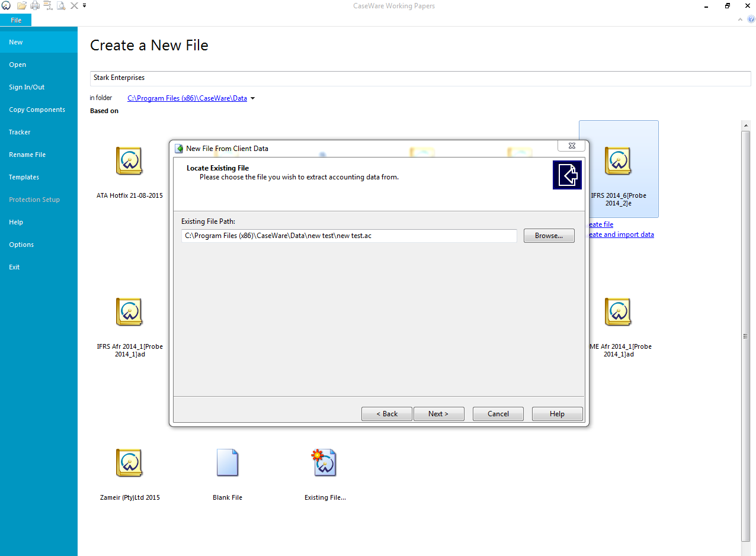
Task: Click the CaseWare application logo icon
Action: [6, 6]
